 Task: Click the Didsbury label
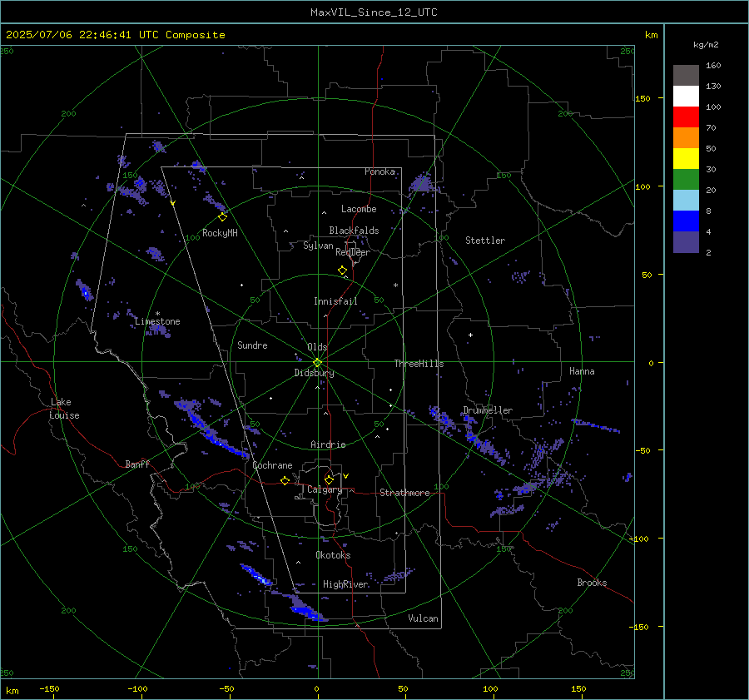314,373
